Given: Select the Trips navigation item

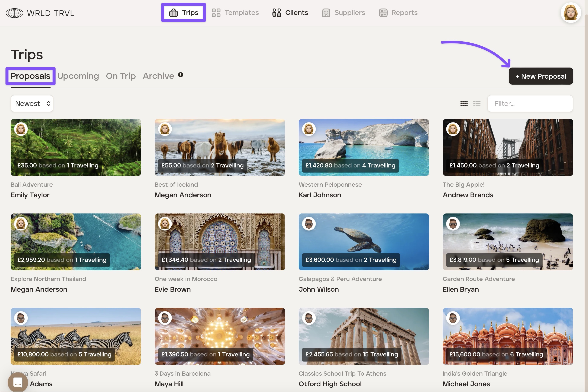Looking at the screenshot, I should coord(184,13).
